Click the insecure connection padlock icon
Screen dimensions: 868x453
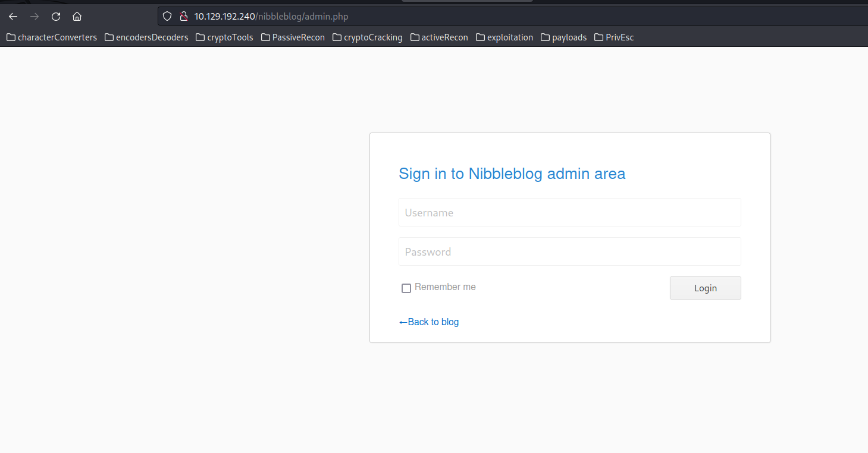[184, 17]
